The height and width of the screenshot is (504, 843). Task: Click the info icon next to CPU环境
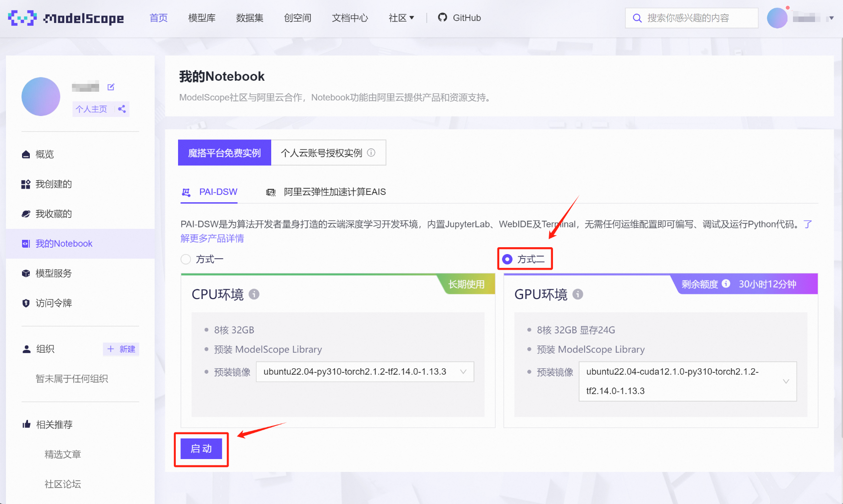[254, 294]
